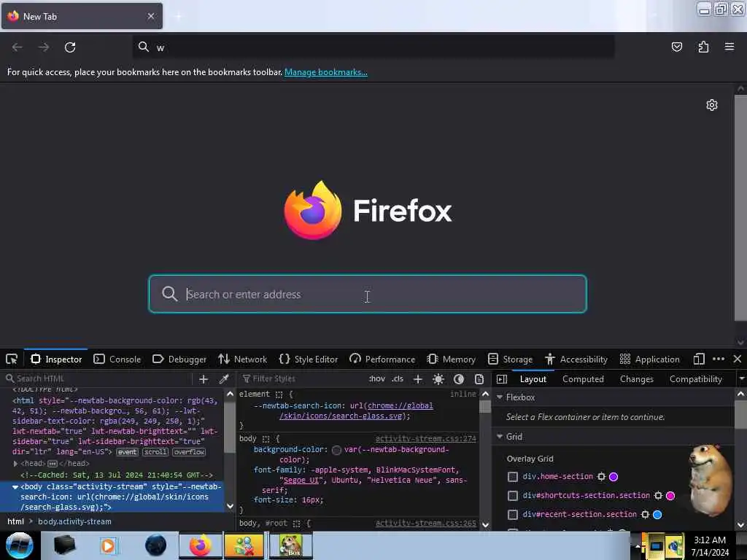Open the Network tab
This screenshot has width=747, height=560.
(x=242, y=359)
